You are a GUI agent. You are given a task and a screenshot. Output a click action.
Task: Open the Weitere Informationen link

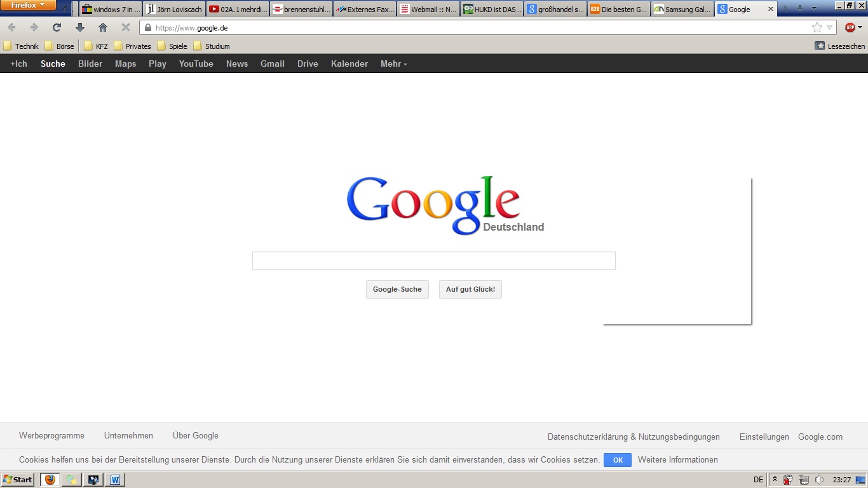click(678, 460)
